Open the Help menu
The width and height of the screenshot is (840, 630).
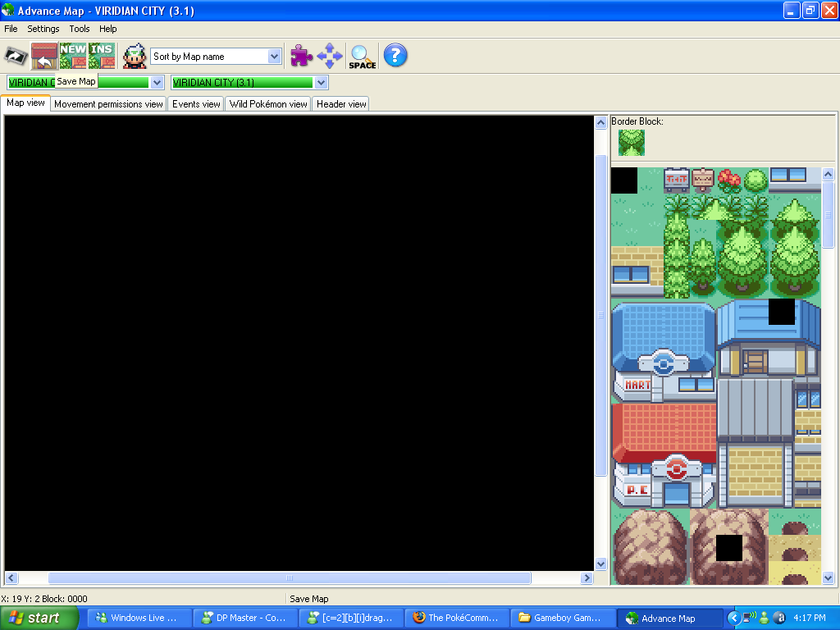point(107,29)
